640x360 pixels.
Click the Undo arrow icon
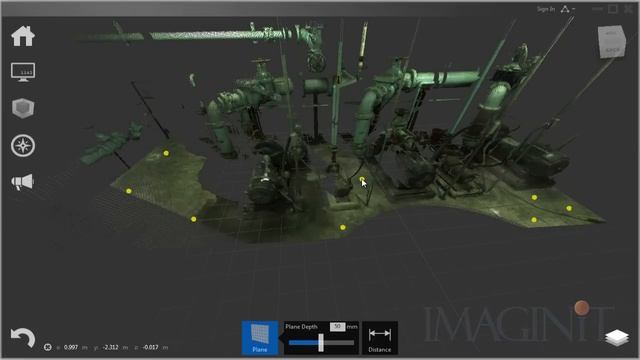point(22,338)
